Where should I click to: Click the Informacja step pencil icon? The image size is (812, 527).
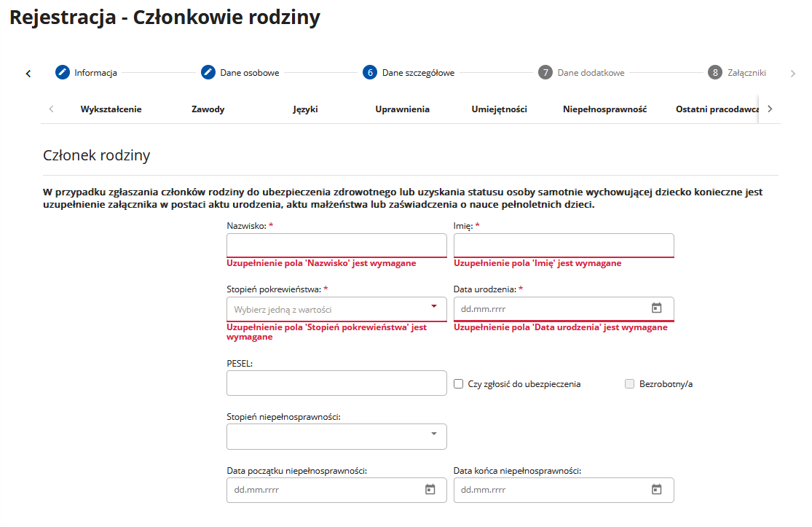point(62,72)
